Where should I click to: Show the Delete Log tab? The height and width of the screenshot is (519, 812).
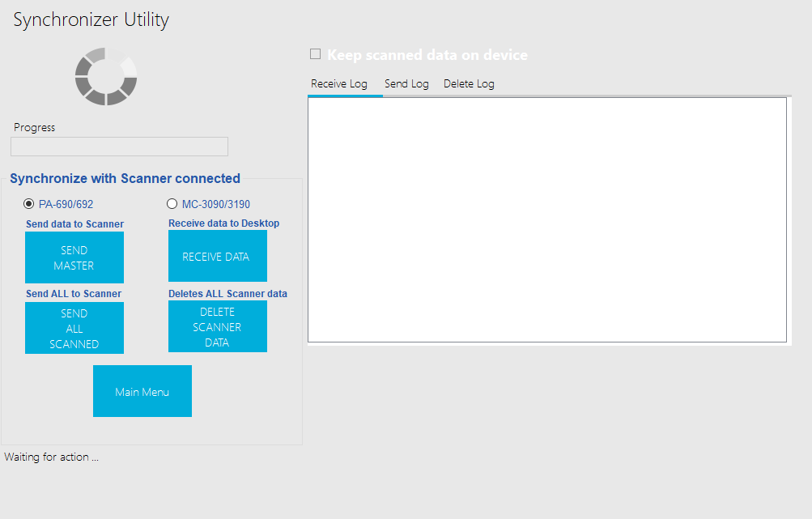pos(469,84)
